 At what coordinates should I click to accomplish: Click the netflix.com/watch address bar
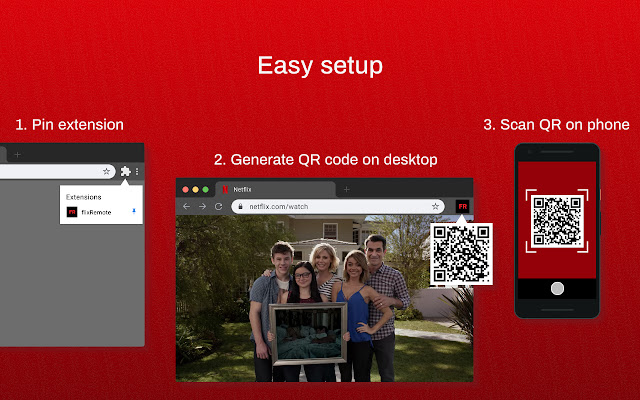click(338, 207)
